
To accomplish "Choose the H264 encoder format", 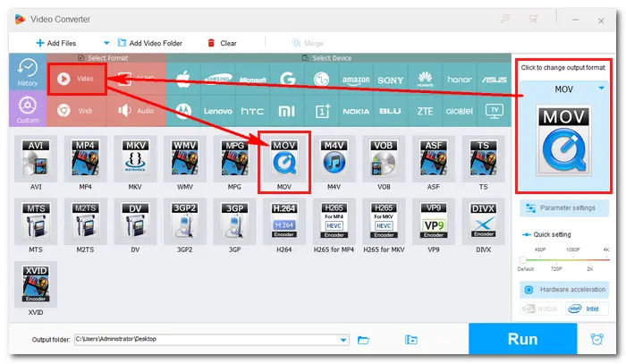I will pyautogui.click(x=284, y=222).
